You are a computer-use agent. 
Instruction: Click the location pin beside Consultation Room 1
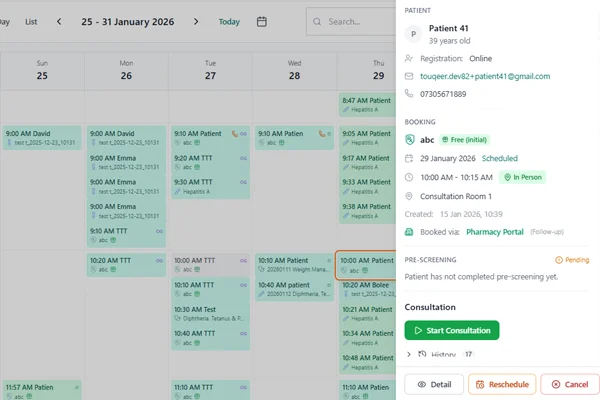coord(409,196)
